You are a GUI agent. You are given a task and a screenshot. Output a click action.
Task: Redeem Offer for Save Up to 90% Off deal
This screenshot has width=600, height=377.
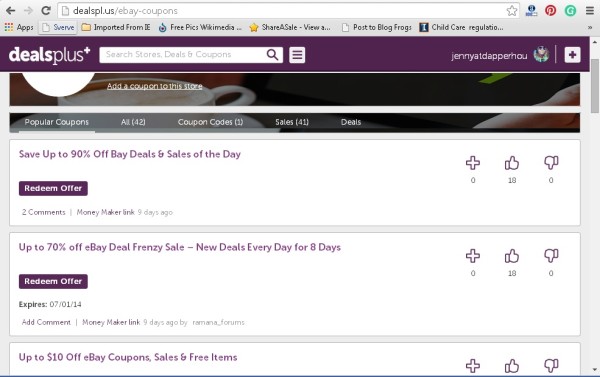53,188
